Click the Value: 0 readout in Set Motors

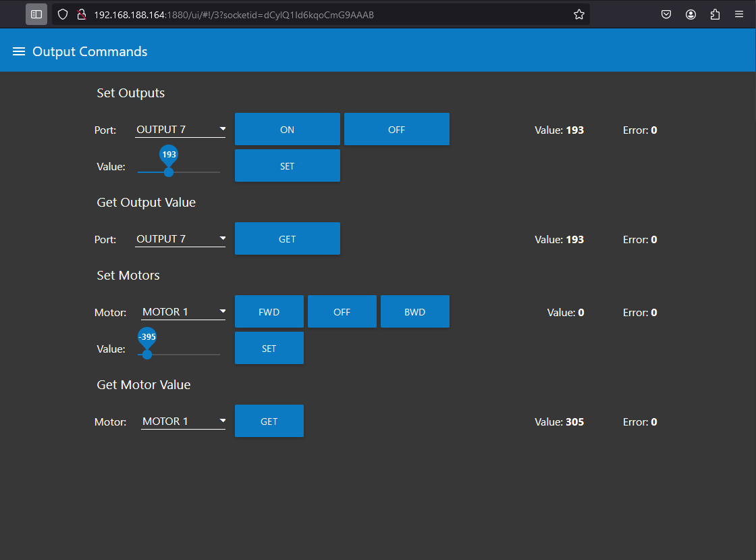click(566, 313)
